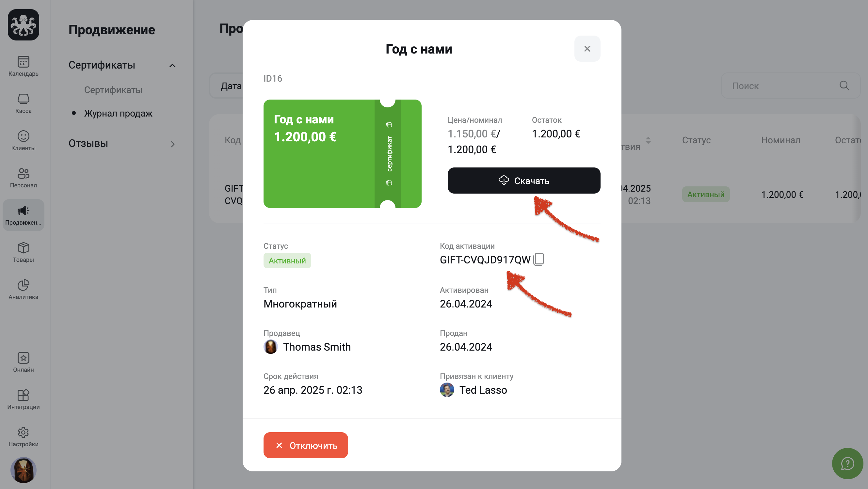This screenshot has height=489, width=868.
Task: Select the Сертификаты submenu item
Action: pyautogui.click(x=113, y=90)
